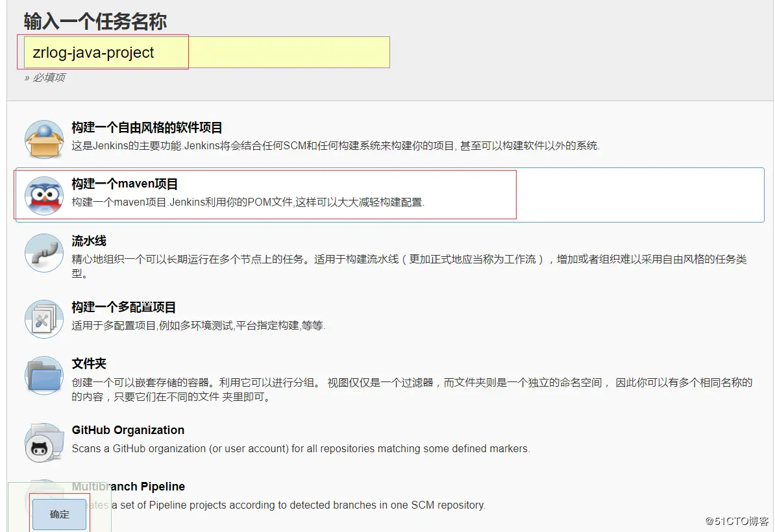Select 文件夹 title

tap(89, 363)
